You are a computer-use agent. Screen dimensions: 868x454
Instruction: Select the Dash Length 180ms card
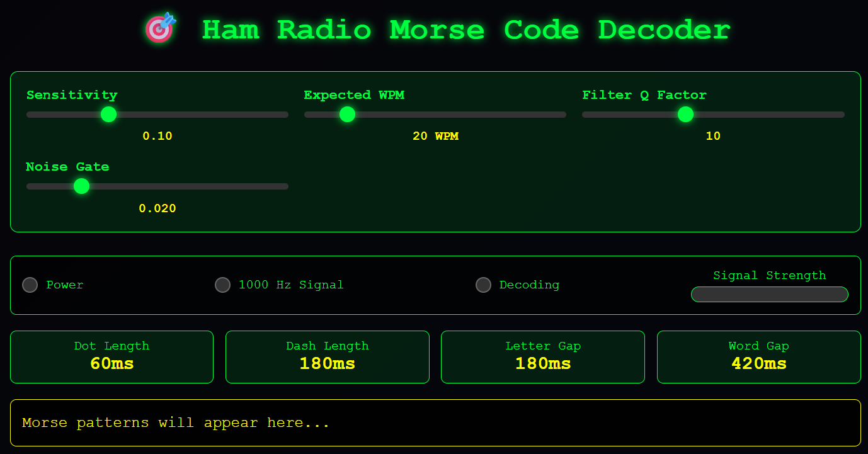pos(327,357)
